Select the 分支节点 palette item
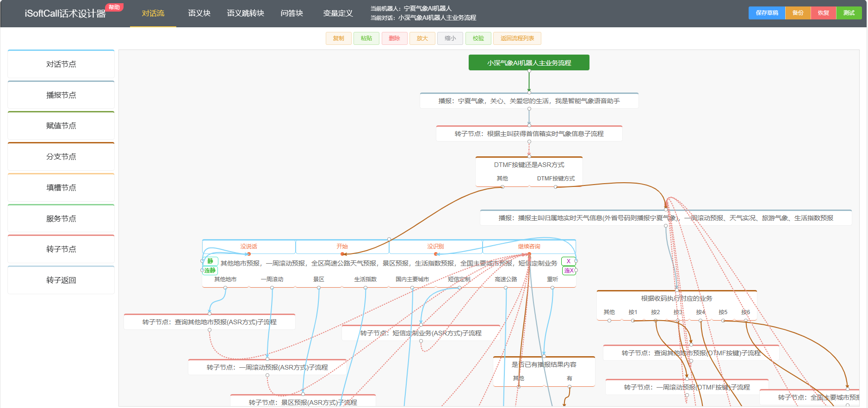 tap(61, 156)
